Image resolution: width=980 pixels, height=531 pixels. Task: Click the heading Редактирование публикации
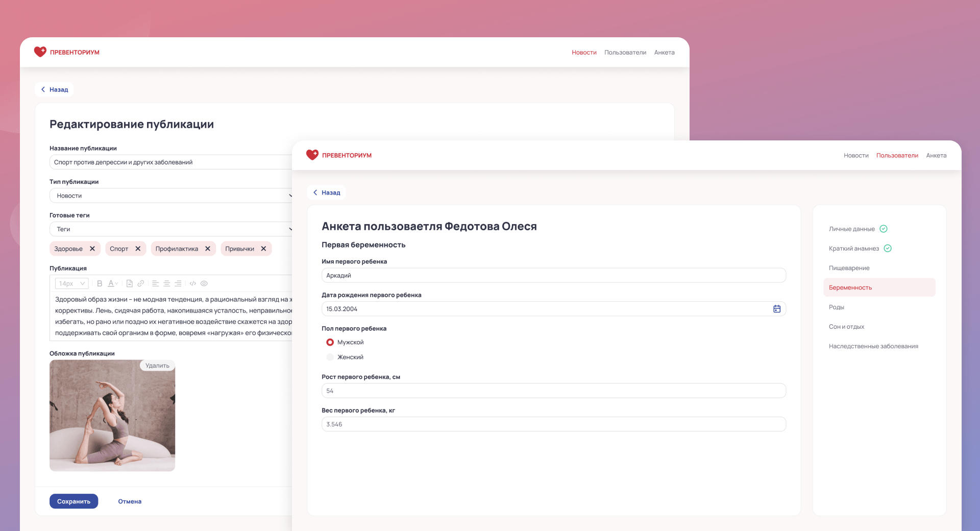click(x=132, y=124)
